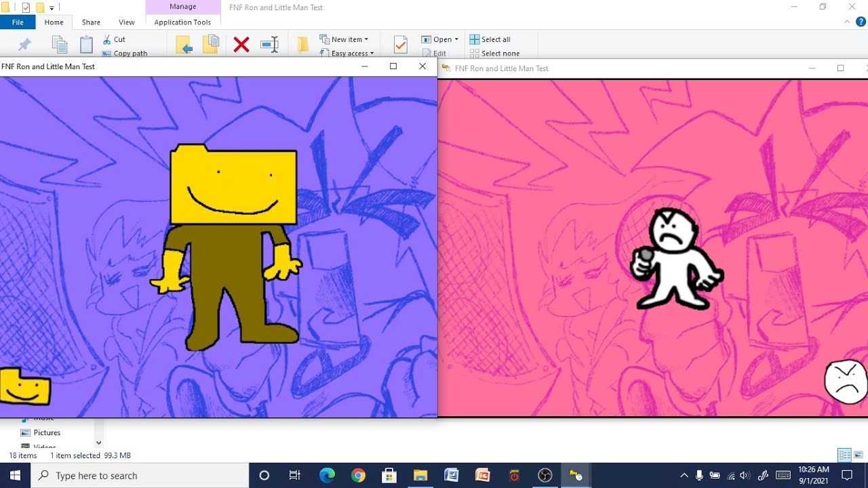Click quick access new folder icon
Screen dimensions: 868x488
point(40,7)
